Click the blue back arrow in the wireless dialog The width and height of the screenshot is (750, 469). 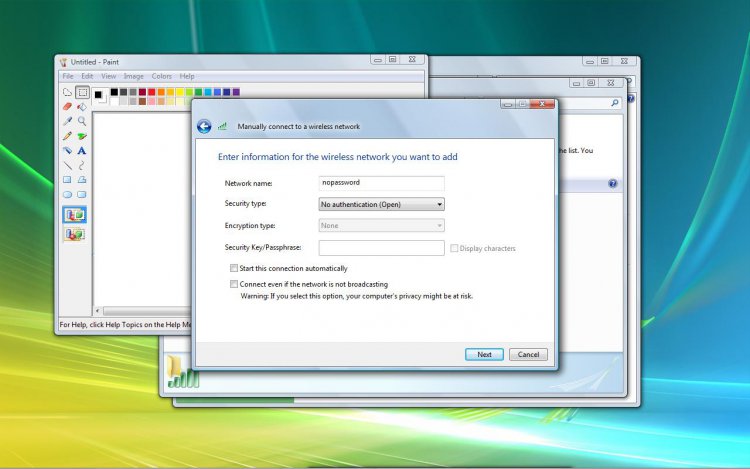[x=204, y=126]
